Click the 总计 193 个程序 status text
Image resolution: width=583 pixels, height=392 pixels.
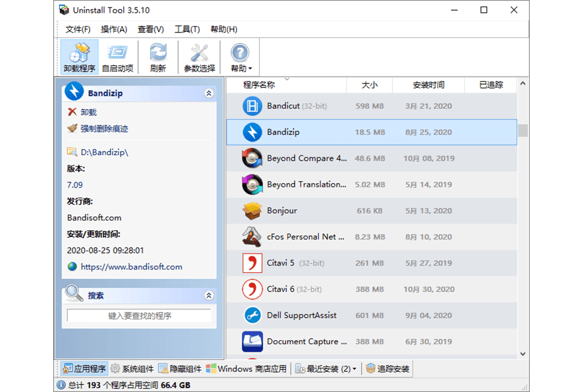(129, 385)
